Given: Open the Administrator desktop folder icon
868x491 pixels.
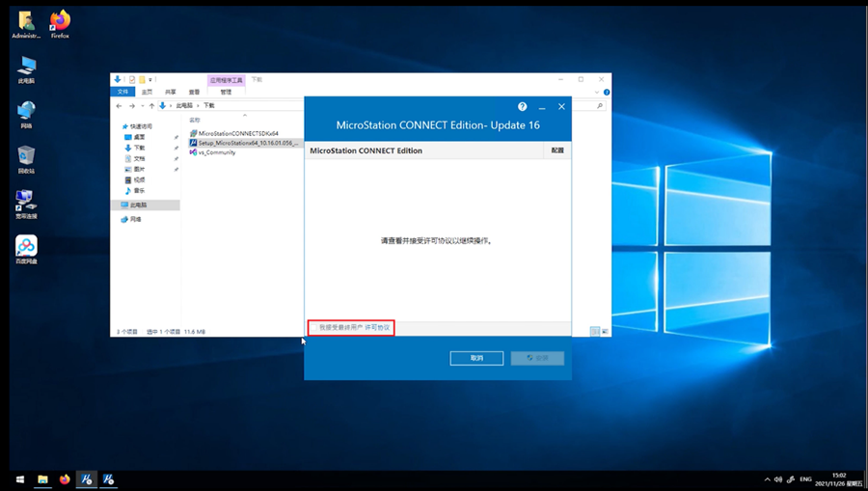Looking at the screenshot, I should pos(26,25).
